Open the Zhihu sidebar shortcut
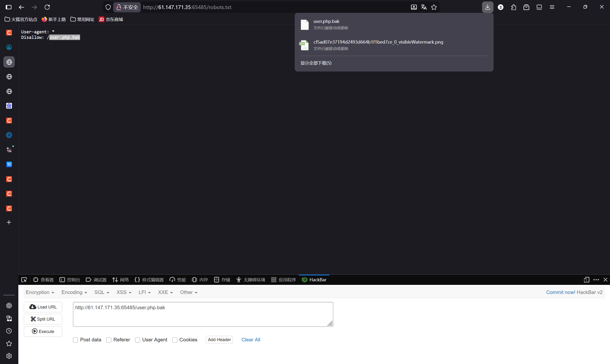 point(9,164)
